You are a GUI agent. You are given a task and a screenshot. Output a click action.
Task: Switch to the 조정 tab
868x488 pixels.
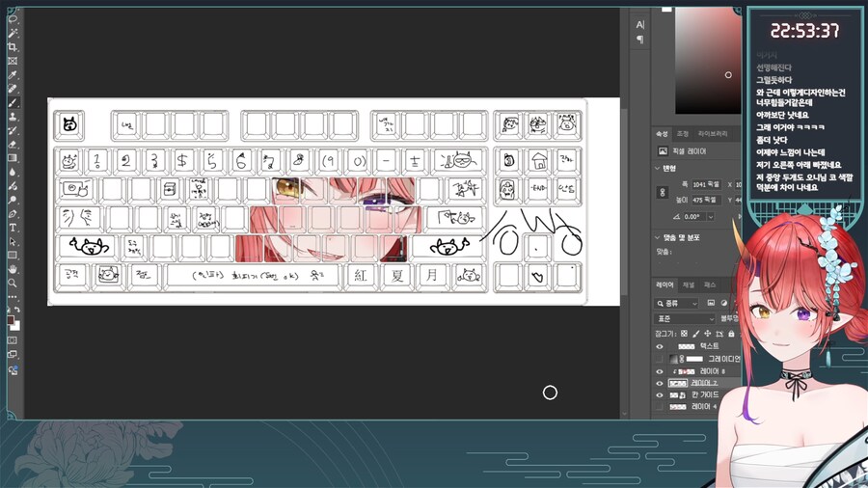coord(682,134)
